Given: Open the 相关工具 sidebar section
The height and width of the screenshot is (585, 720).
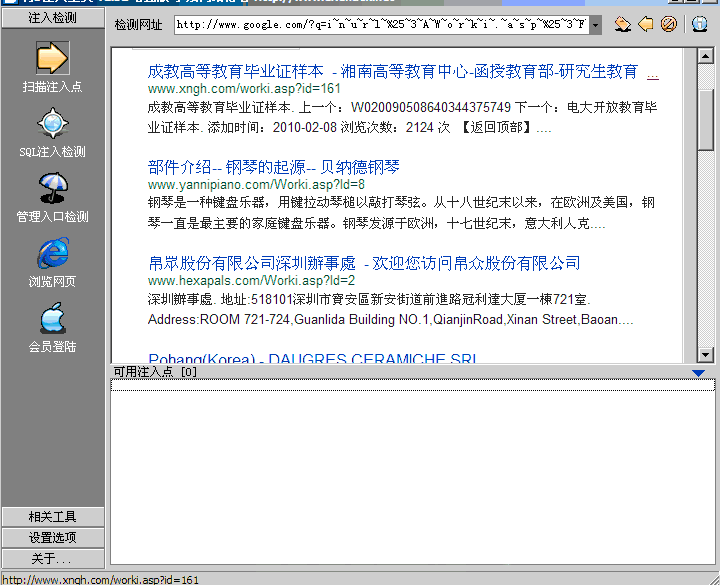Looking at the screenshot, I should tap(52, 517).
